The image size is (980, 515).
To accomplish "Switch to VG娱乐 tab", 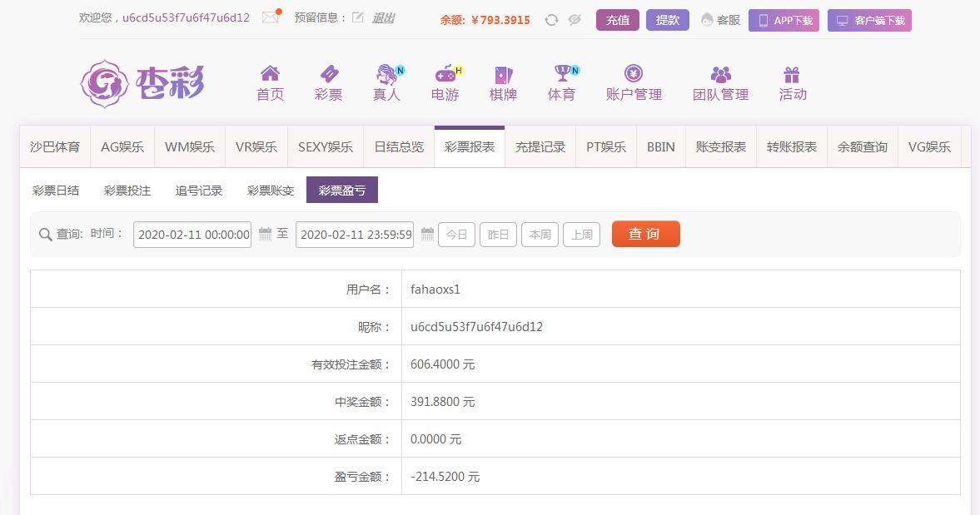I will (929, 146).
